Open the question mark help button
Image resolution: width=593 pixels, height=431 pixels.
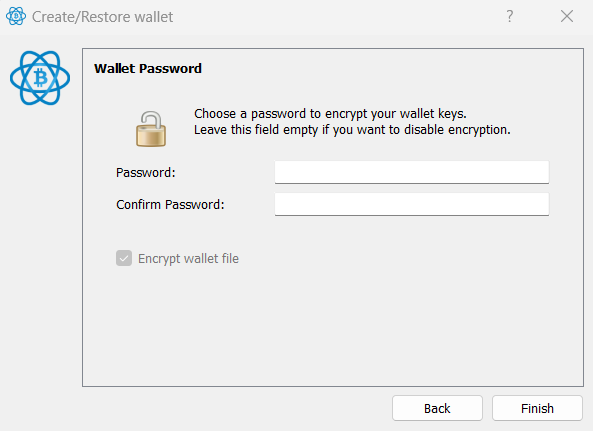[x=510, y=16]
